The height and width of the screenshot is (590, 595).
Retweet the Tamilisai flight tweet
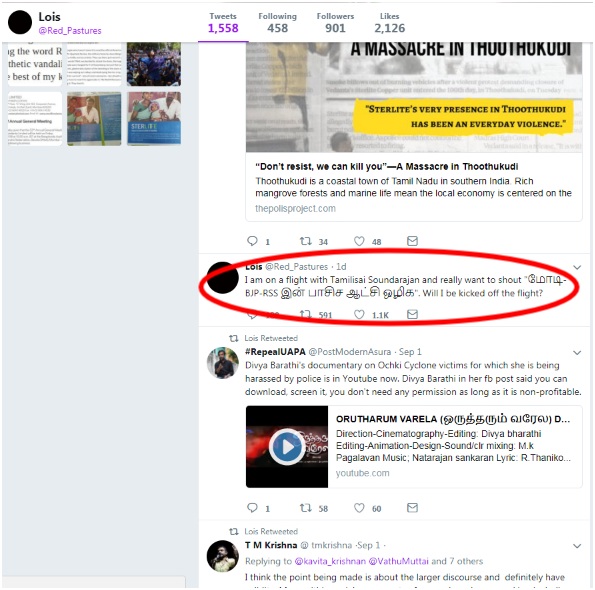tap(306, 314)
